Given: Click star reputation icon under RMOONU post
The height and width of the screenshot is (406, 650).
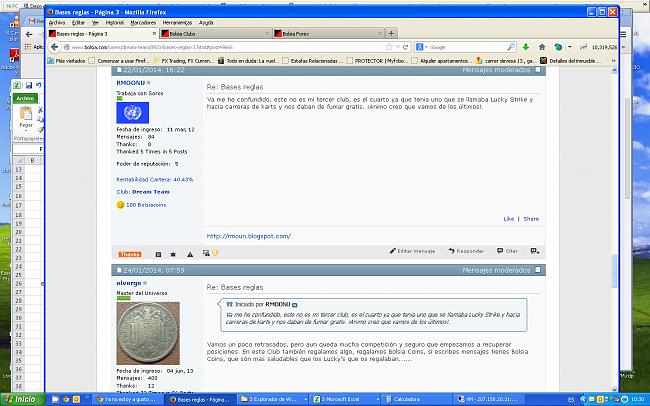Looking at the screenshot, I should (x=173, y=254).
